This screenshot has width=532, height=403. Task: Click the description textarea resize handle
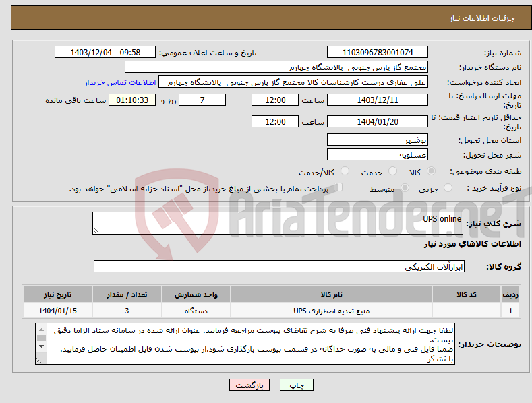[x=96, y=230]
